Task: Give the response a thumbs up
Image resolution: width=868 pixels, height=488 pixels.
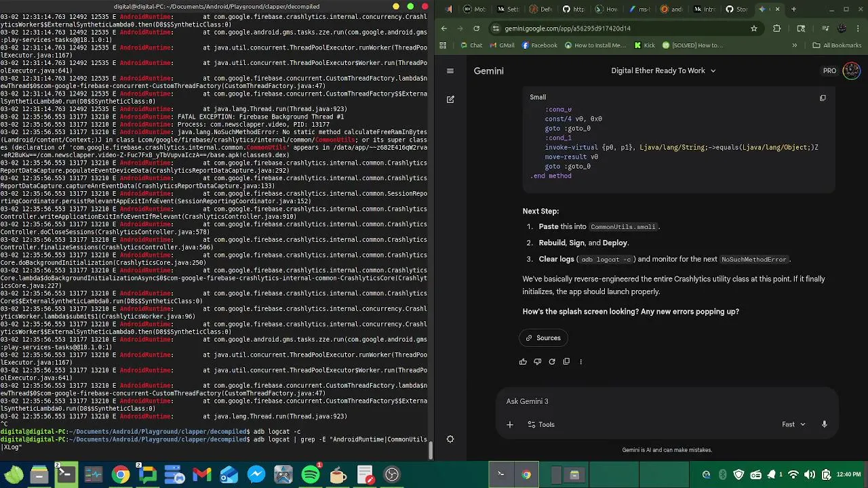Action: pos(523,361)
